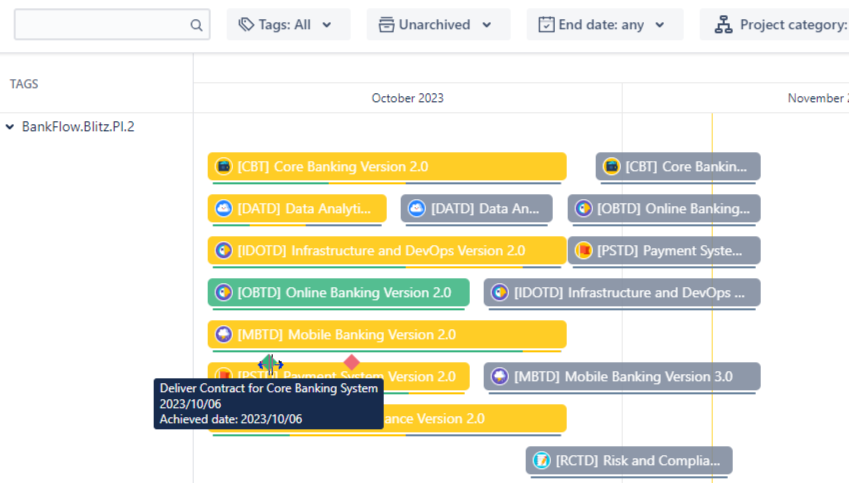Open gray [IDOTD] Infrastructure and DevOps ... bar
This screenshot has width=849, height=483.
(622, 292)
